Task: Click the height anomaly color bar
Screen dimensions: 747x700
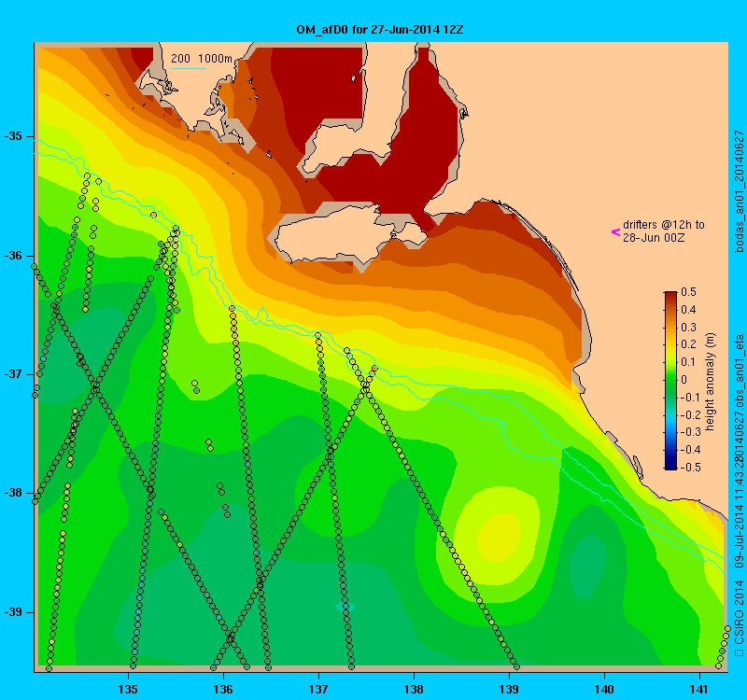Action: 670,381
